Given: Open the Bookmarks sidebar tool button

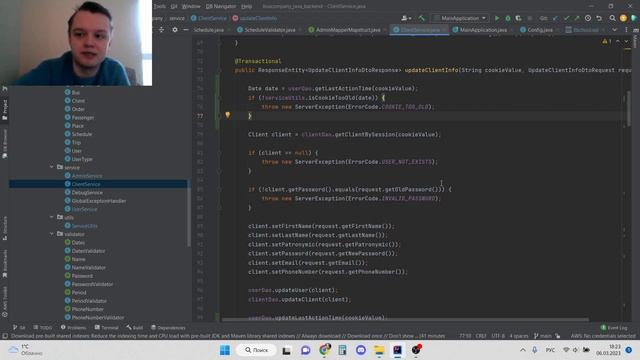Looking at the screenshot, I should point(4,264).
